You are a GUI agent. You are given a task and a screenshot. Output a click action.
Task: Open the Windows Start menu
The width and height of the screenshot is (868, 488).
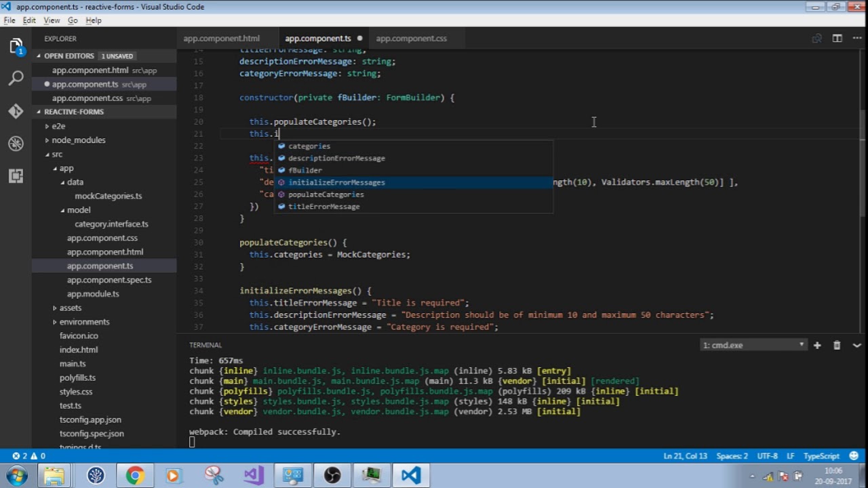tap(16, 476)
